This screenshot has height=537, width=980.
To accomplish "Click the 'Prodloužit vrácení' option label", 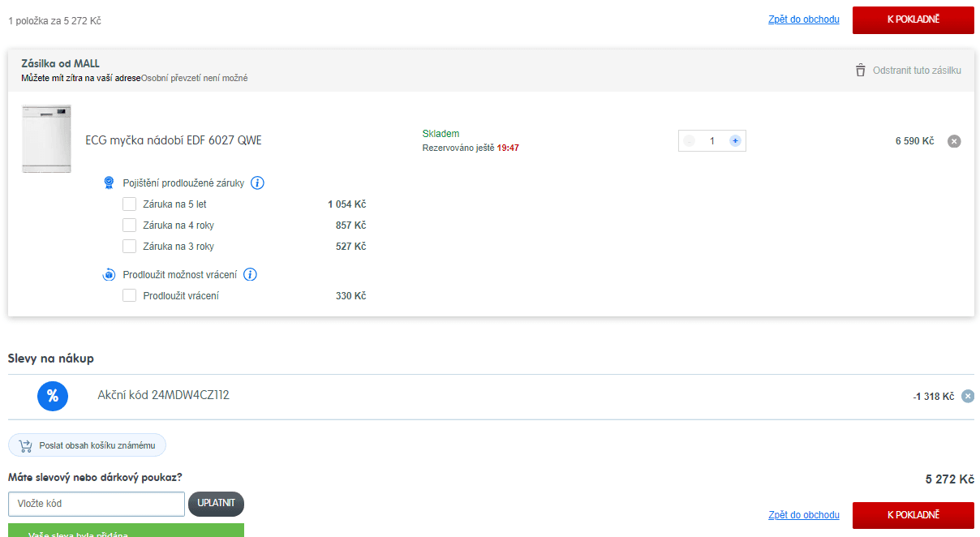I will [181, 296].
